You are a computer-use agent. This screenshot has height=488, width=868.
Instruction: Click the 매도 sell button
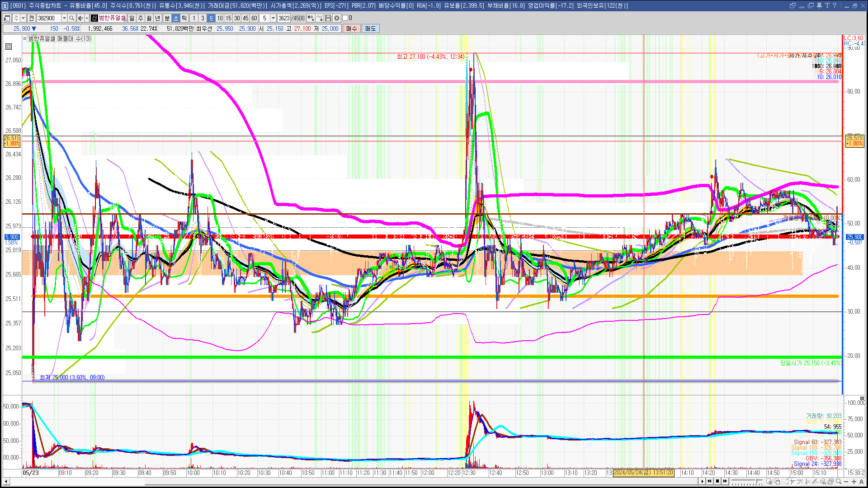371,28
